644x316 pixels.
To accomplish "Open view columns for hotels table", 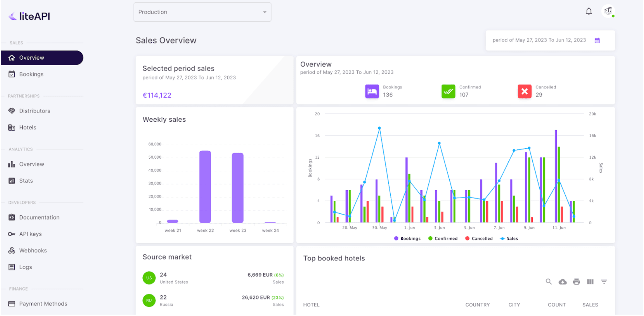I will tap(590, 282).
